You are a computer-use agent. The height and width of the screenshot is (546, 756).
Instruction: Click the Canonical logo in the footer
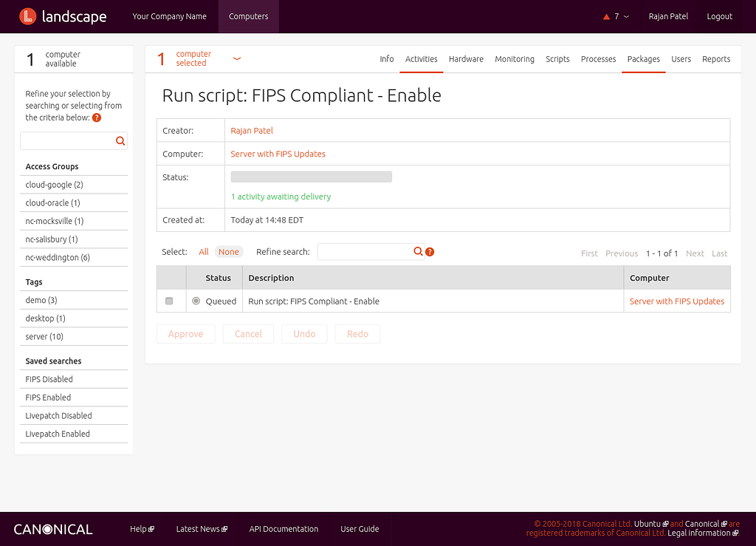point(52,529)
